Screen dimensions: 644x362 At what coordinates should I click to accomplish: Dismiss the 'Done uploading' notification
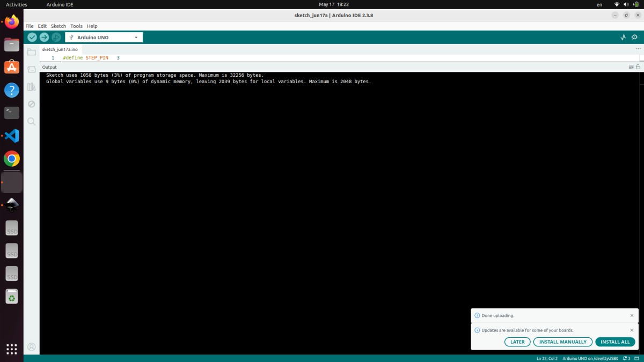[632, 315]
